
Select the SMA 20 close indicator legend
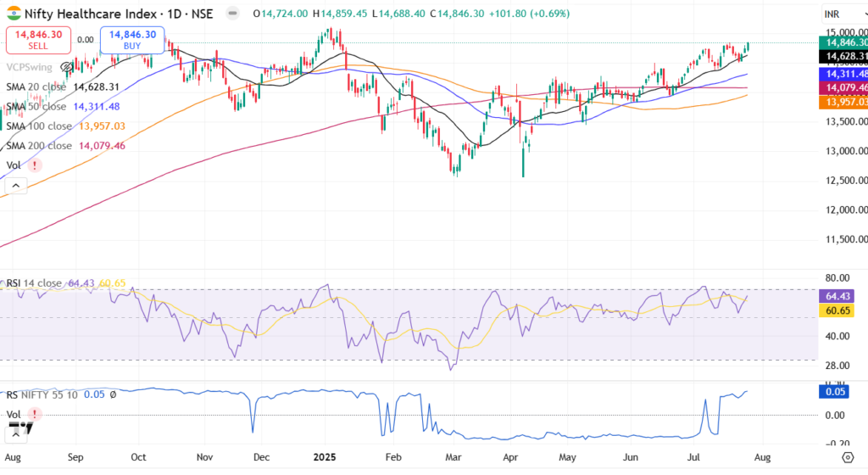(36, 87)
